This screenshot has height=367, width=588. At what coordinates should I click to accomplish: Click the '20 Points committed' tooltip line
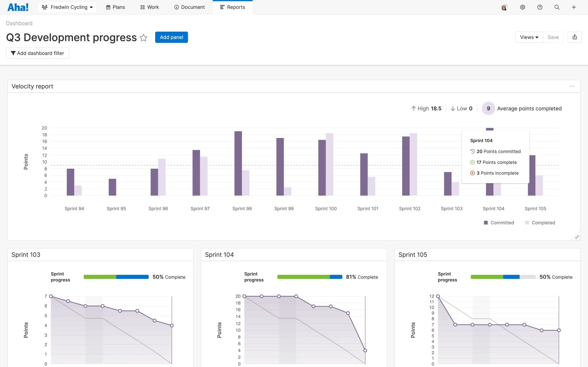point(495,151)
